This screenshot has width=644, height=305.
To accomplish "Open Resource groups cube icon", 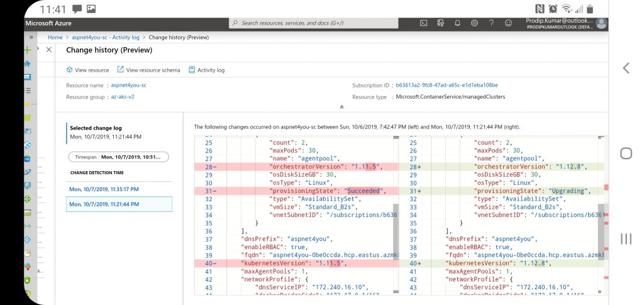I will tap(28, 131).
